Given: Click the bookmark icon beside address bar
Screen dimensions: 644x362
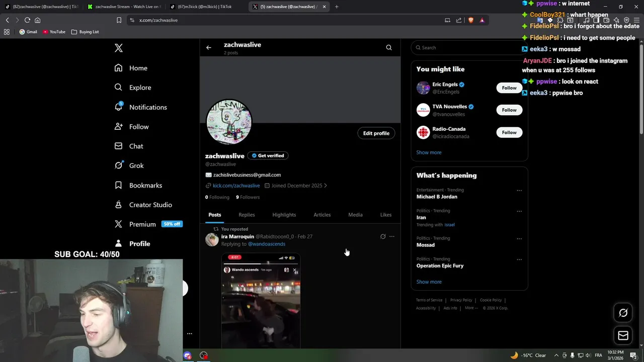Looking at the screenshot, I should click(x=119, y=20).
